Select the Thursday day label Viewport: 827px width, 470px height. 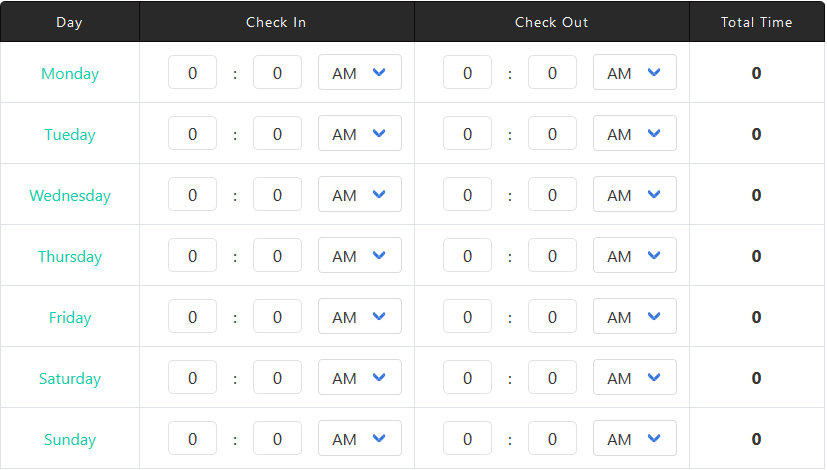70,256
